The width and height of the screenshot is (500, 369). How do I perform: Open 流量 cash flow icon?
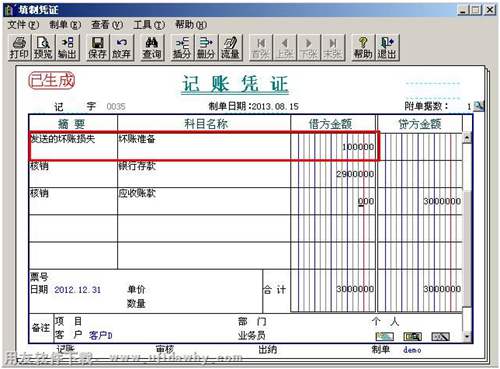coord(230,48)
